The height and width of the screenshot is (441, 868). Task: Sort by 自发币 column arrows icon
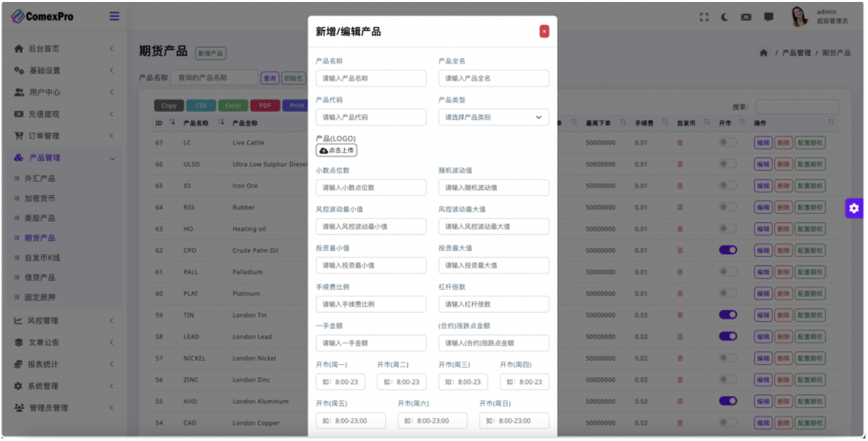tap(707, 123)
